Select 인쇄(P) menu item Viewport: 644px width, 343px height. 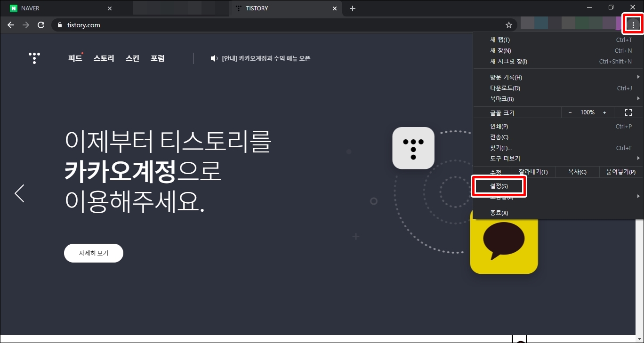[x=558, y=126]
